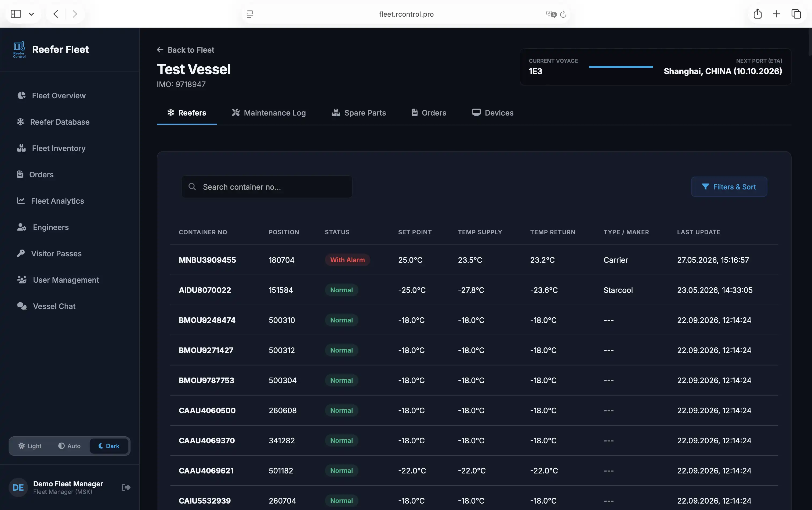The image size is (812, 510).
Task: Click the fleet.rcontrol.pro address bar
Action: [406, 14]
